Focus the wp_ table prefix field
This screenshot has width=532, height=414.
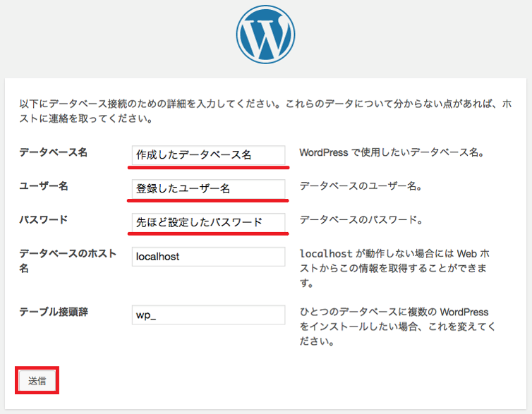208,315
